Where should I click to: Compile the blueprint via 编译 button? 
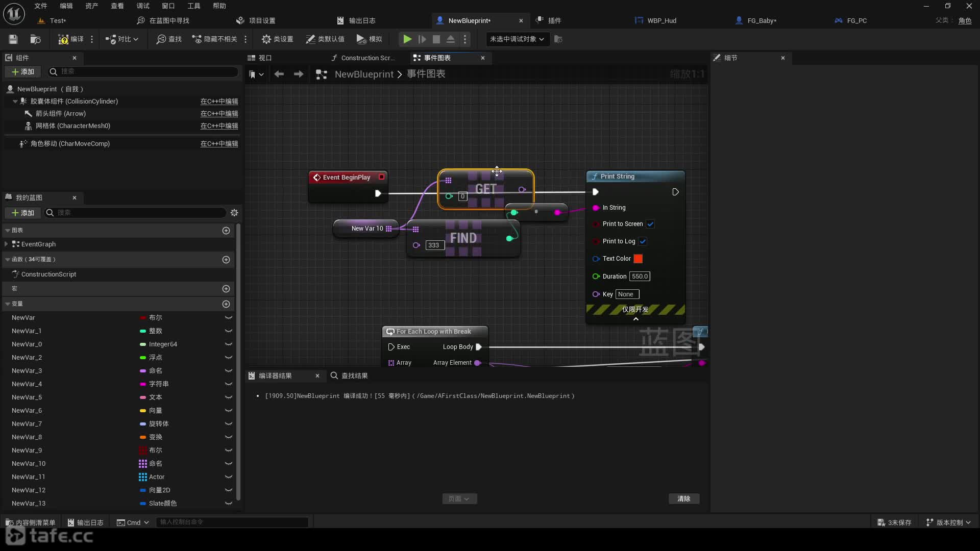(71, 39)
